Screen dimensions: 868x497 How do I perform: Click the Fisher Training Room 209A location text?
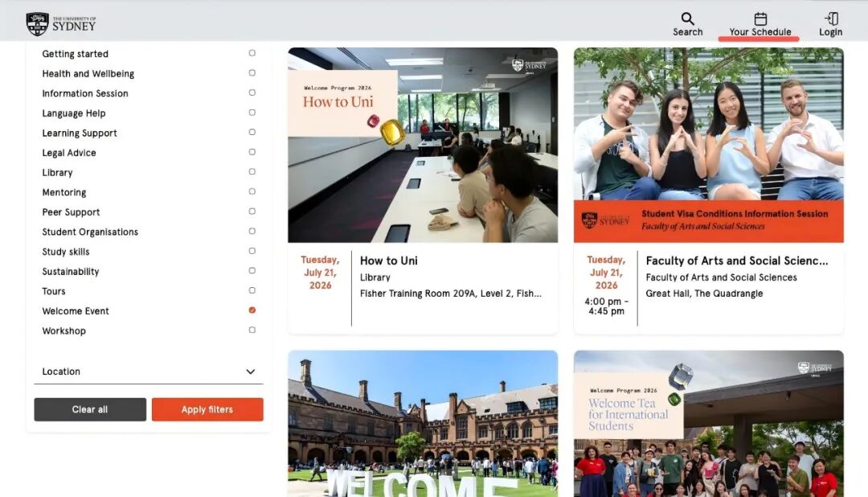(x=451, y=294)
